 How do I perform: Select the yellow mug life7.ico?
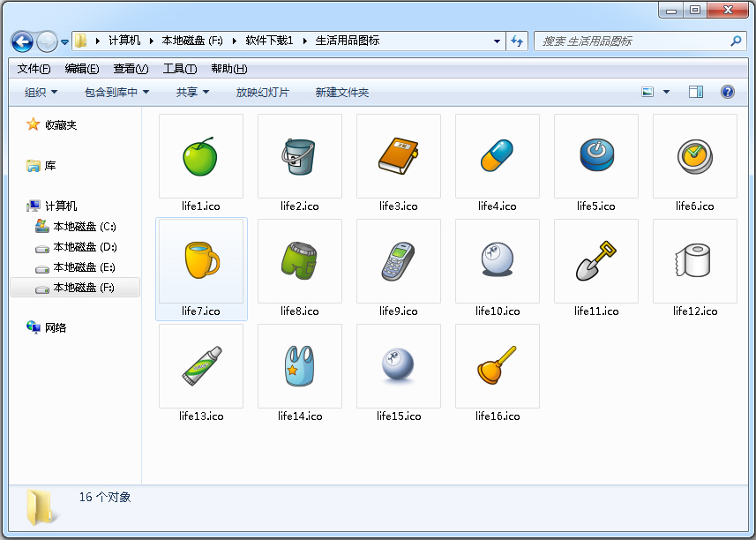[x=200, y=261]
